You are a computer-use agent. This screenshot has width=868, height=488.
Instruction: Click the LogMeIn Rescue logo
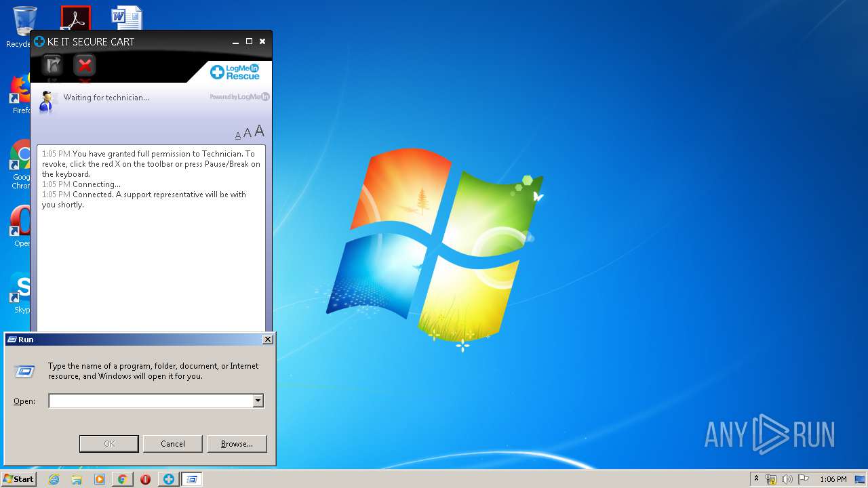(235, 72)
